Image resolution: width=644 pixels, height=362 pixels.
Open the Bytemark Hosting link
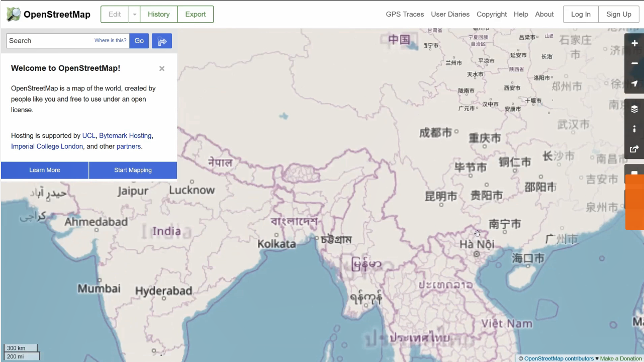(x=125, y=136)
